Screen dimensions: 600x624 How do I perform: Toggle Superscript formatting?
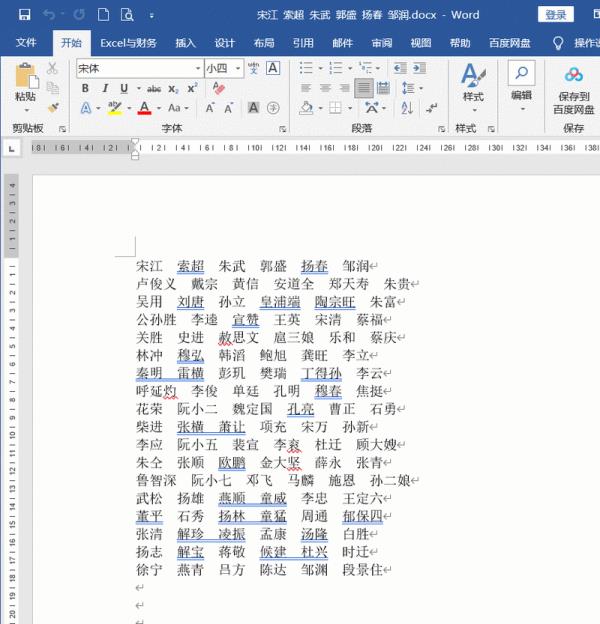point(193,88)
